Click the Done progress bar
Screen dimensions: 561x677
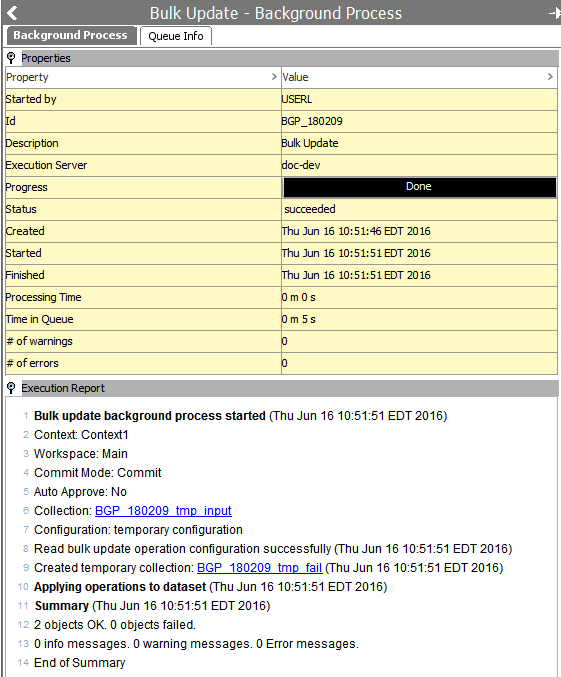coord(419,187)
